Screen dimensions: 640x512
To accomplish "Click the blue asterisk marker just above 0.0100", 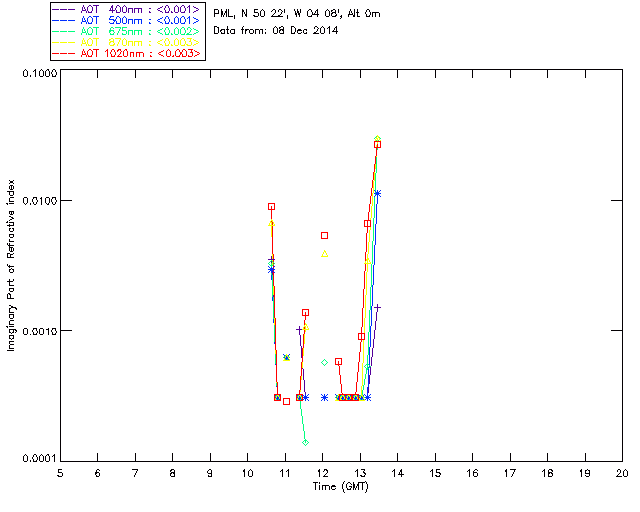I will 378,194.
